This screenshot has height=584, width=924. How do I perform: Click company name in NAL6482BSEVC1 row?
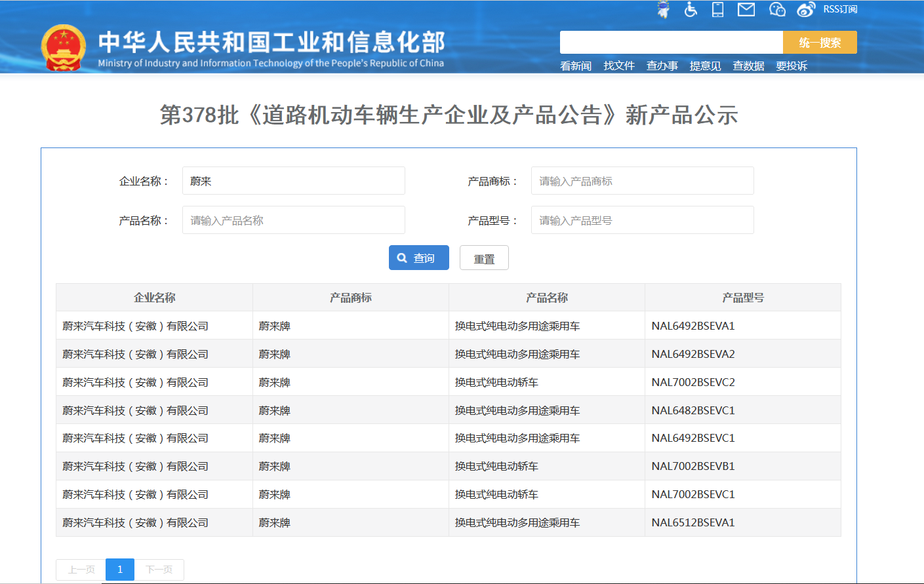click(135, 410)
